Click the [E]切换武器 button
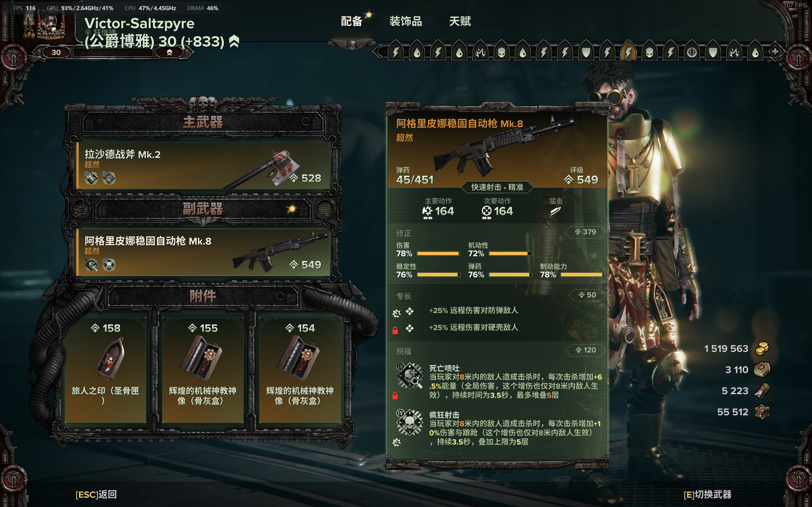Viewport: 812px width, 507px height. [707, 495]
